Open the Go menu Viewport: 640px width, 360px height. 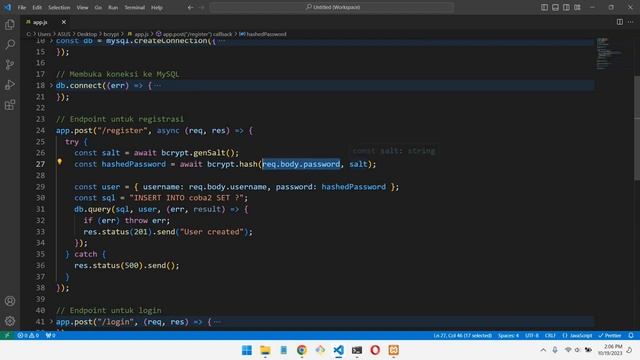[x=98, y=7]
